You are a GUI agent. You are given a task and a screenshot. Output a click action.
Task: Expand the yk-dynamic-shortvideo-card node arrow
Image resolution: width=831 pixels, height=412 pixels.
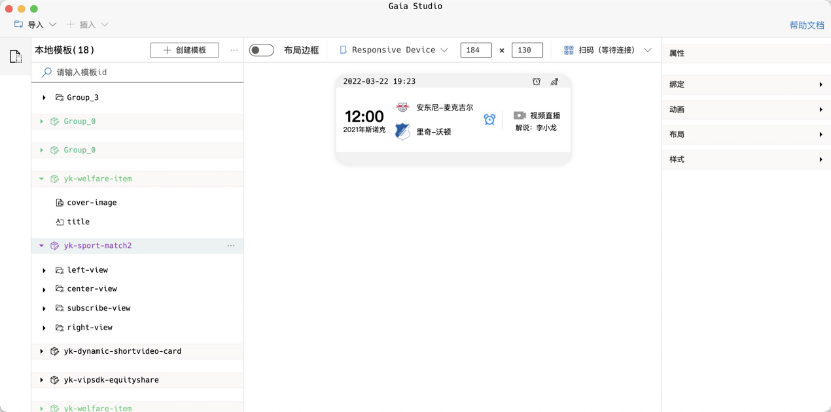pyautogui.click(x=41, y=351)
